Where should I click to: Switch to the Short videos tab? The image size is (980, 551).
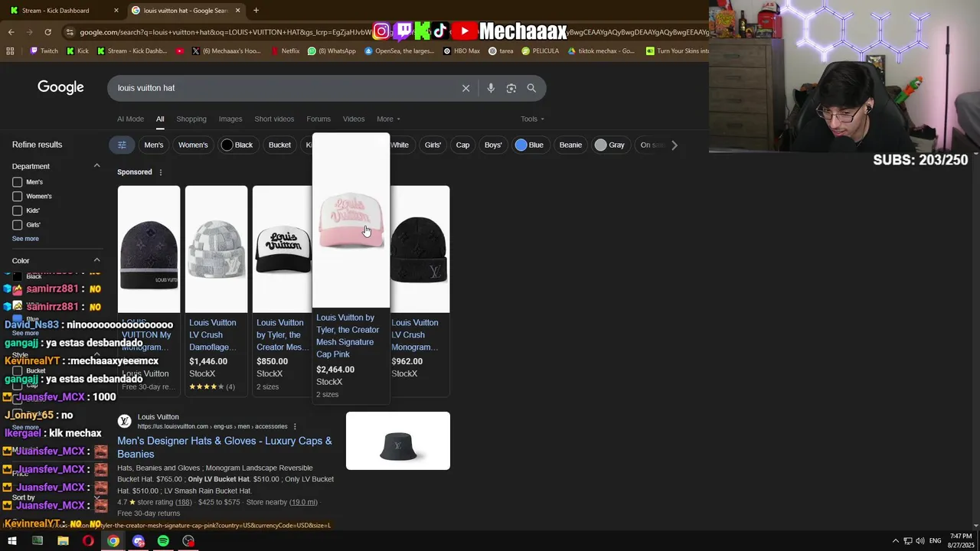(x=274, y=119)
